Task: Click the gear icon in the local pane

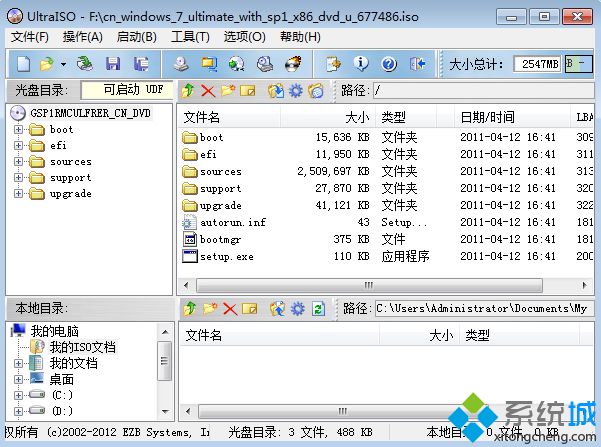Action: pyautogui.click(x=297, y=309)
